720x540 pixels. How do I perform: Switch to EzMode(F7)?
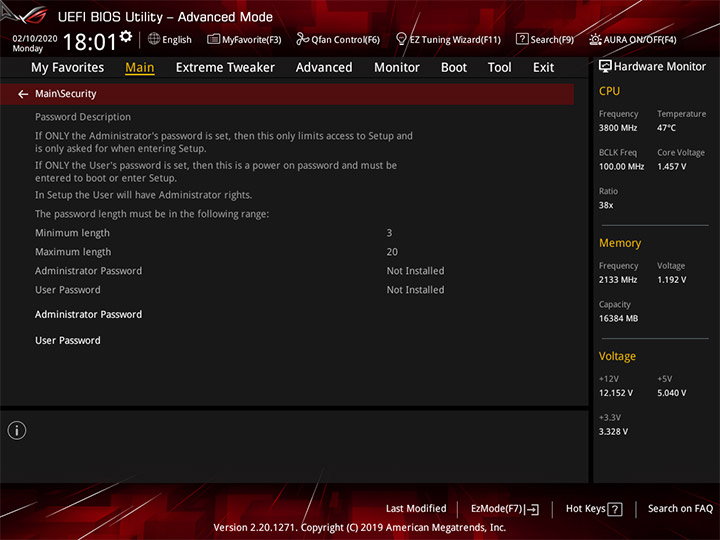(x=497, y=509)
